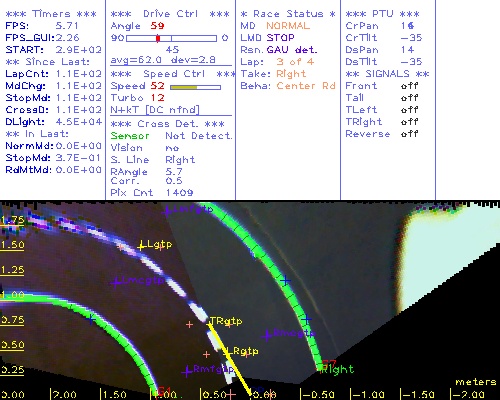The width and height of the screenshot is (500, 400).
Task: Click the TRgtp yellow marker label
Action: (x=226, y=321)
